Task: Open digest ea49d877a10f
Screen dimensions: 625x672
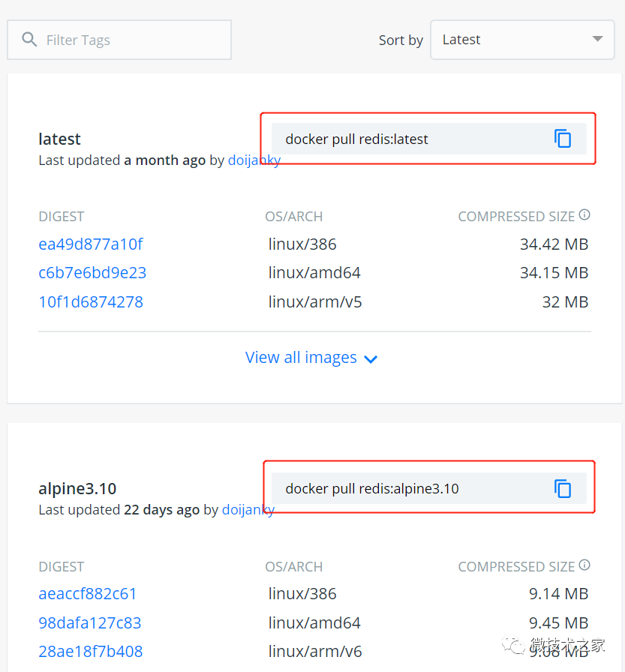Action: (91, 244)
